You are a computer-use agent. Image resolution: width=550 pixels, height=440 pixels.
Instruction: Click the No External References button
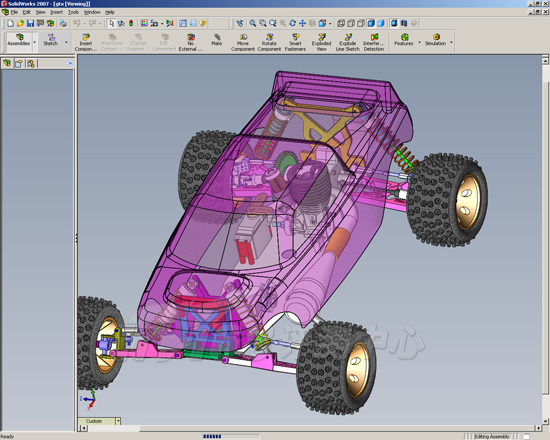pos(190,42)
